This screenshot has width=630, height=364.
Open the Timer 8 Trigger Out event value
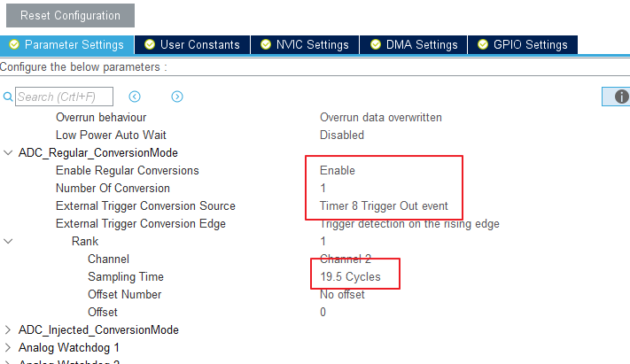click(x=384, y=205)
